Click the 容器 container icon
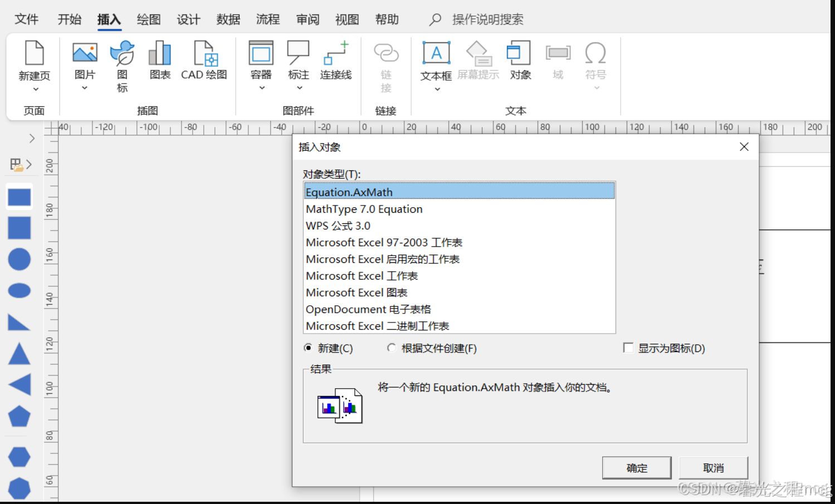Image resolution: width=835 pixels, height=504 pixels. [x=261, y=53]
